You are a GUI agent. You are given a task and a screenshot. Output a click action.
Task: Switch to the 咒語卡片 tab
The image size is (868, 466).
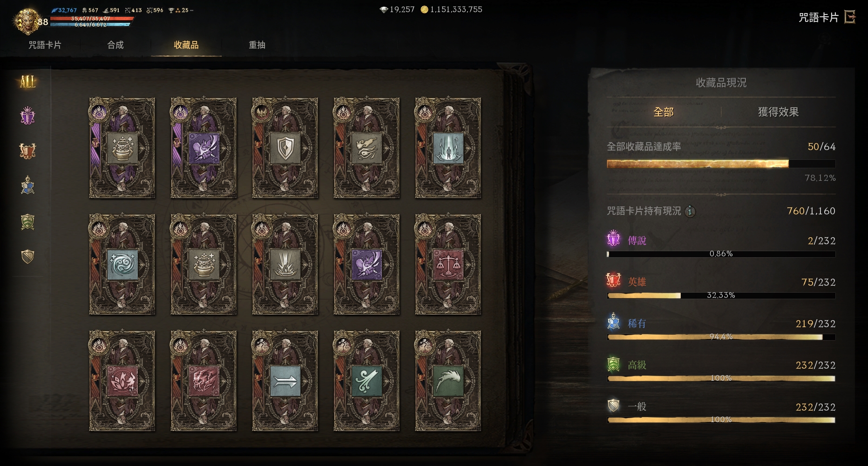pyautogui.click(x=45, y=45)
